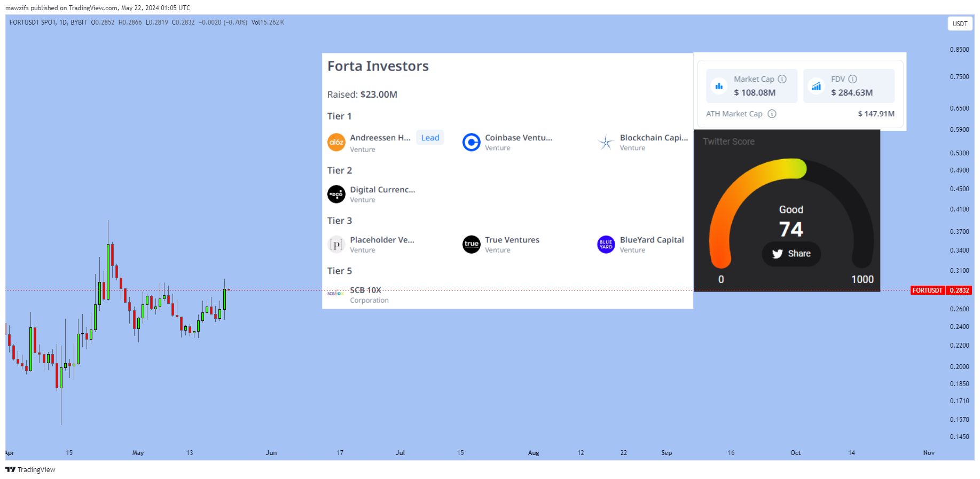This screenshot has height=479, width=980.
Task: Click the Coinbase Ventures logo icon
Action: coord(471,142)
